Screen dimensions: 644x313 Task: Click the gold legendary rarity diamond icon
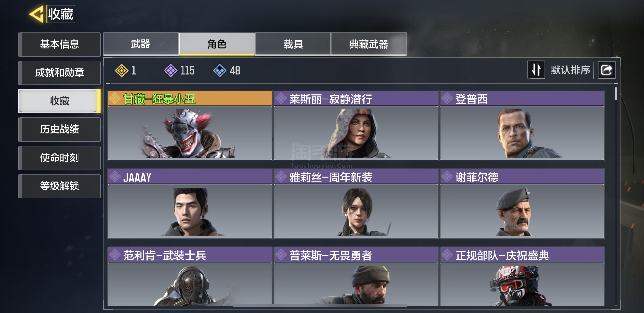122,71
